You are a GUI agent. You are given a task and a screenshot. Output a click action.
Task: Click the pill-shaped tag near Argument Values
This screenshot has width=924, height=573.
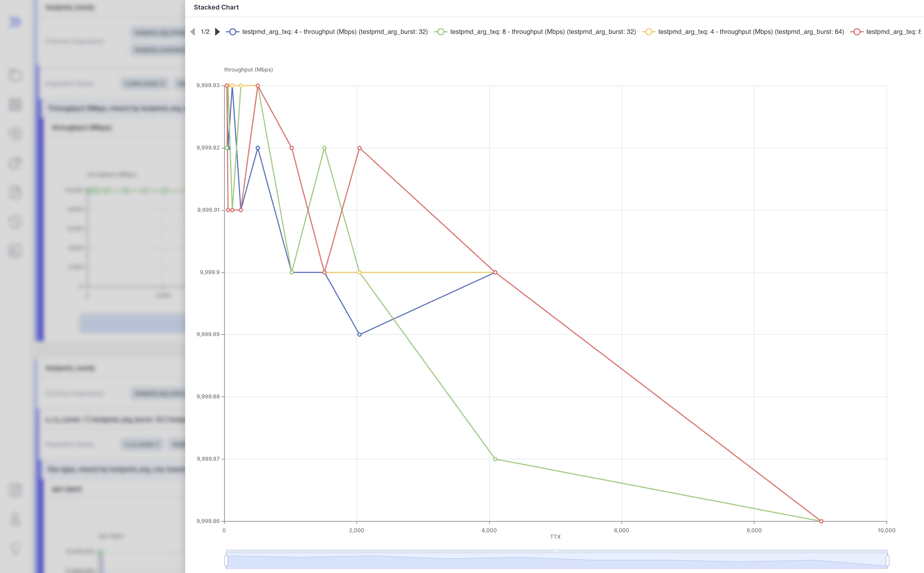coord(144,83)
